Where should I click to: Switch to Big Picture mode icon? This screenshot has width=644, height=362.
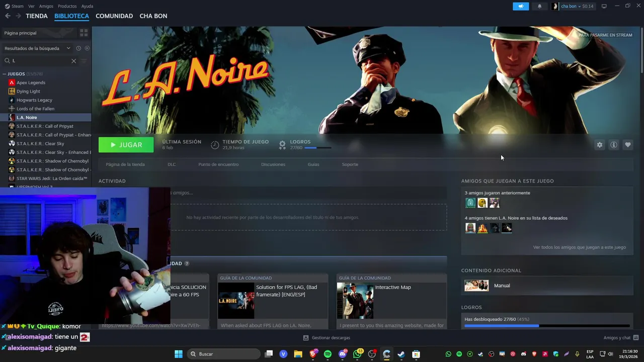604,6
